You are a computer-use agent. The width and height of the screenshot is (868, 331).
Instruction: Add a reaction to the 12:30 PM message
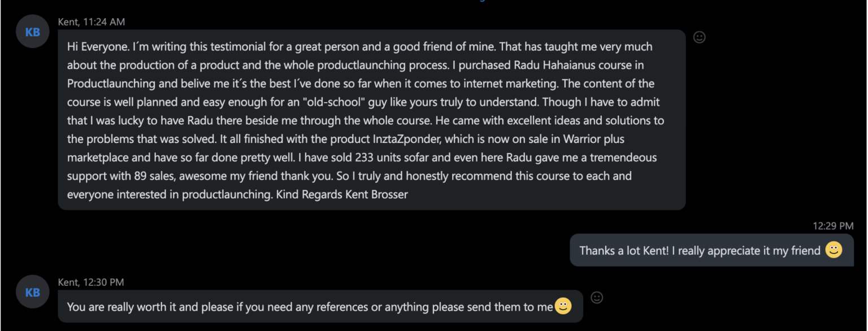(x=596, y=297)
